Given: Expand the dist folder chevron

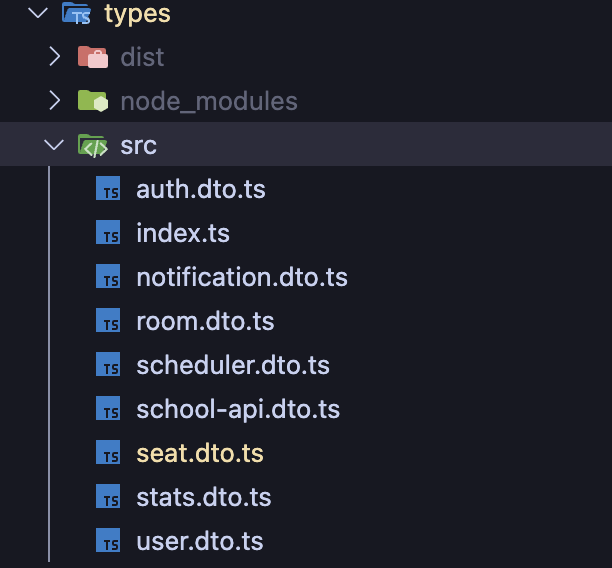Looking at the screenshot, I should 54,57.
